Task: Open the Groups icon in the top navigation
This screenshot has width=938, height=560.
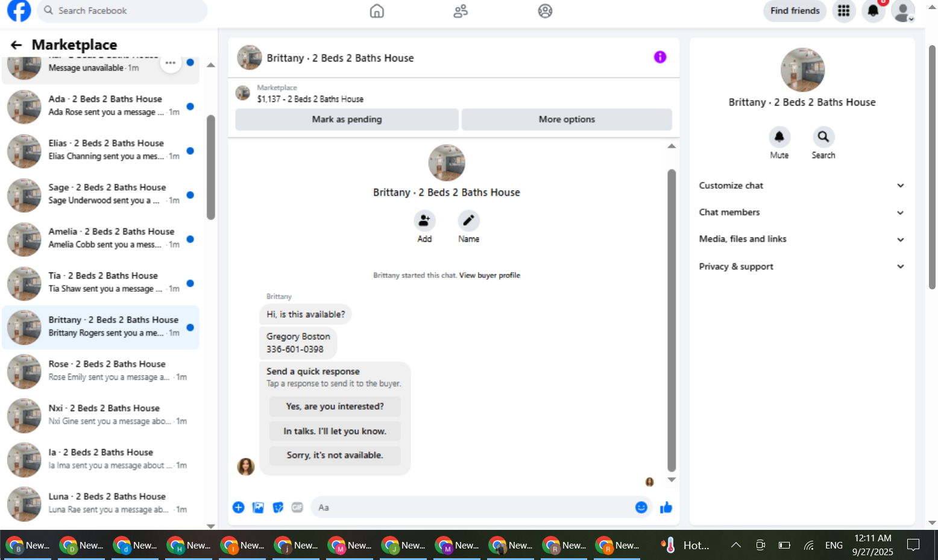Action: coord(545,11)
